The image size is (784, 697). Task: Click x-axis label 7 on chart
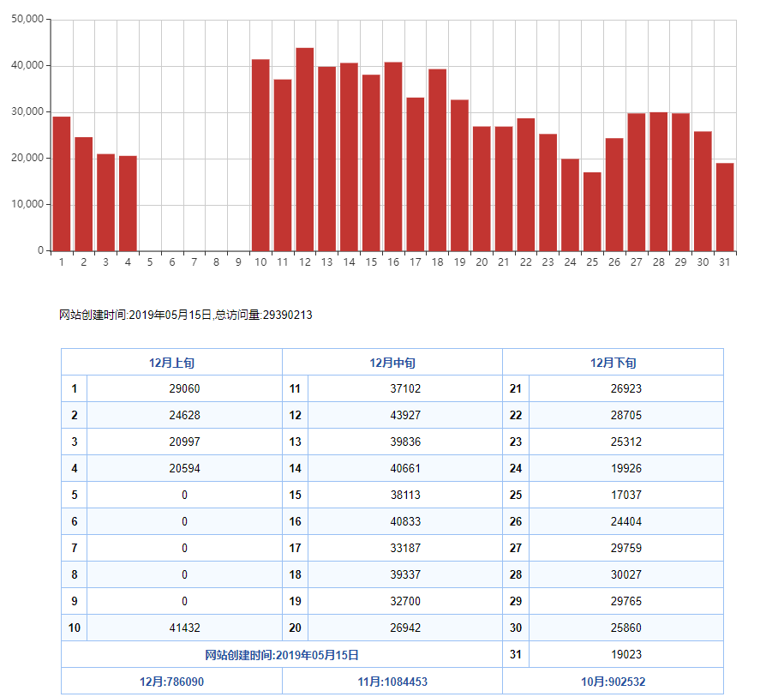coord(194,262)
